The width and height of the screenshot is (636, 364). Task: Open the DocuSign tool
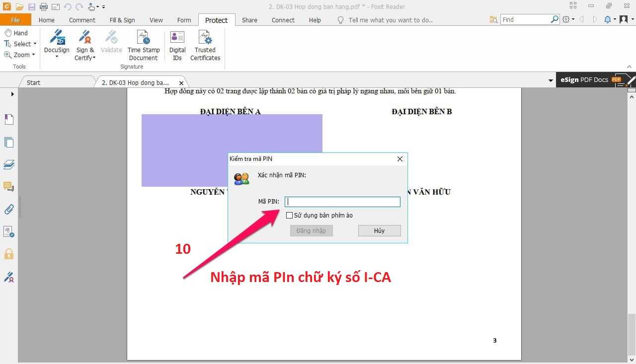[57, 45]
